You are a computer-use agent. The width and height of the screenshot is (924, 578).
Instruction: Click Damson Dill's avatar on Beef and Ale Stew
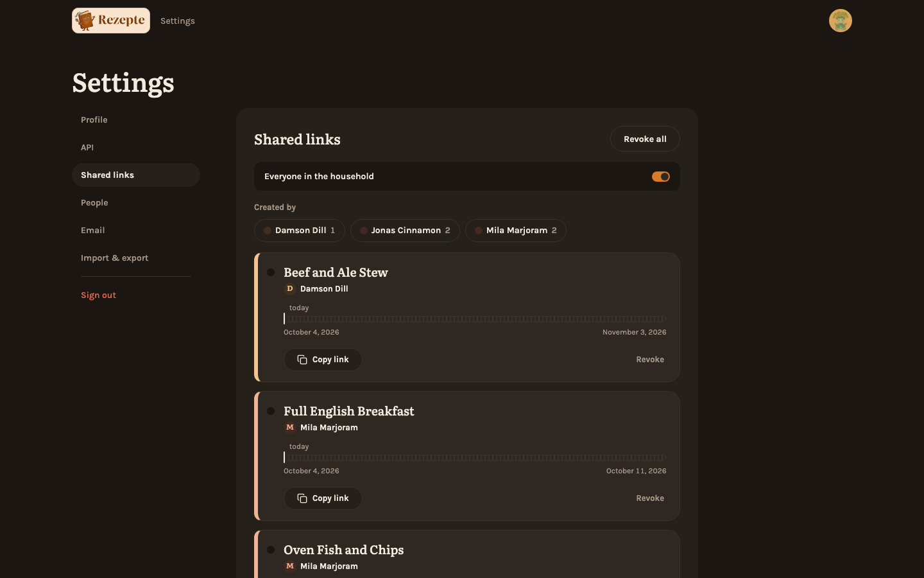290,289
